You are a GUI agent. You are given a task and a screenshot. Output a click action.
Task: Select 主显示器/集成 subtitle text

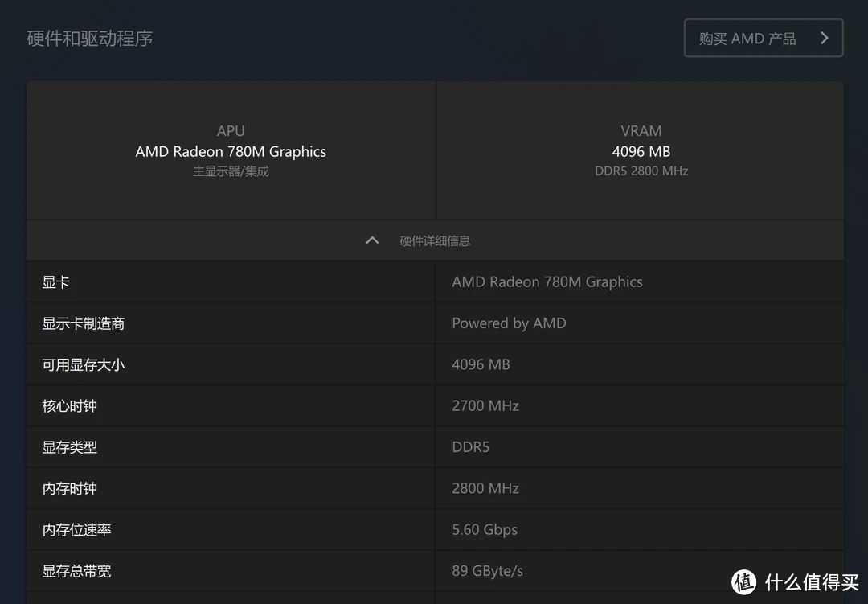(x=231, y=171)
